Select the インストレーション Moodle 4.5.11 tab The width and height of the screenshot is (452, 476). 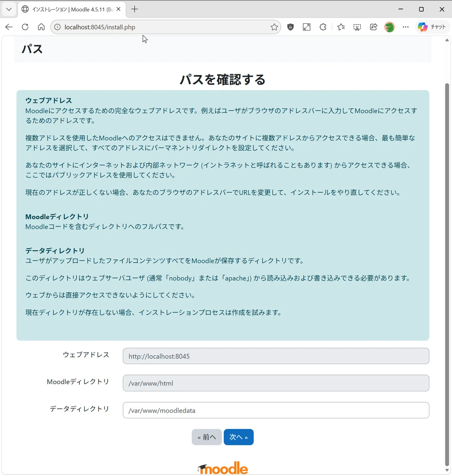point(72,9)
